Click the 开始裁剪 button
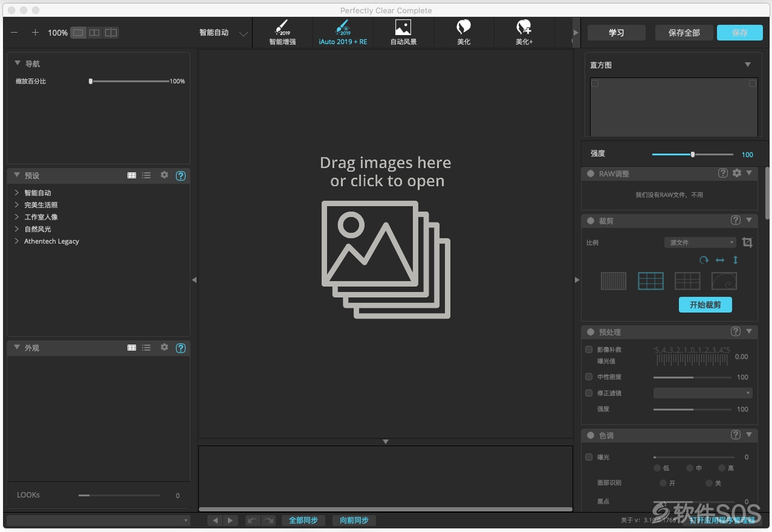Screen dimensions: 772x532 (x=706, y=305)
